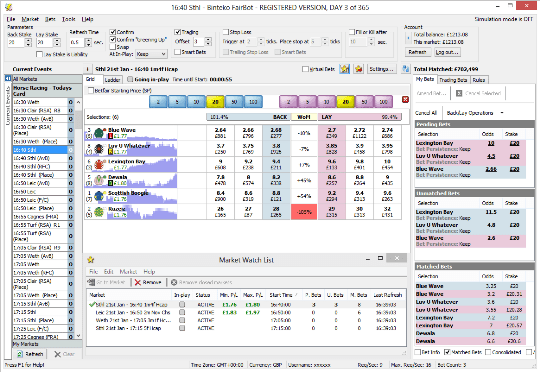
Task: Increase trading Offset spinner
Action: click(208, 39)
